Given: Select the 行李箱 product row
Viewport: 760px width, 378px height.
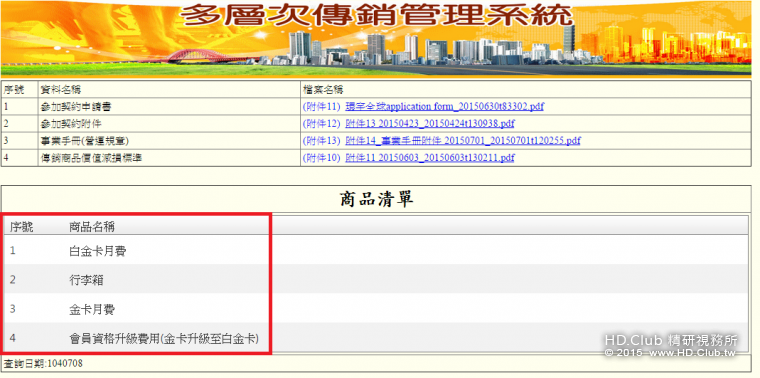Looking at the screenshot, I should pos(376,280).
